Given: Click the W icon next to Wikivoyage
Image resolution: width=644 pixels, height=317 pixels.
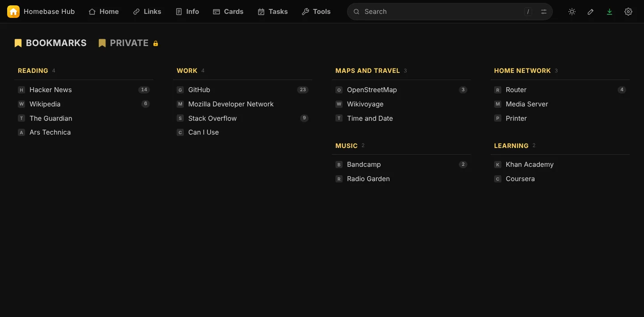Looking at the screenshot, I should (x=339, y=104).
